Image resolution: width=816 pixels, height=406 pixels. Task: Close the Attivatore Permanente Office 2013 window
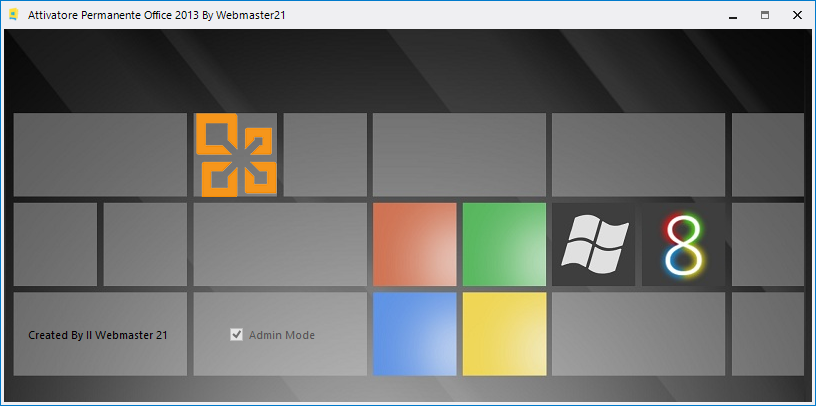797,15
